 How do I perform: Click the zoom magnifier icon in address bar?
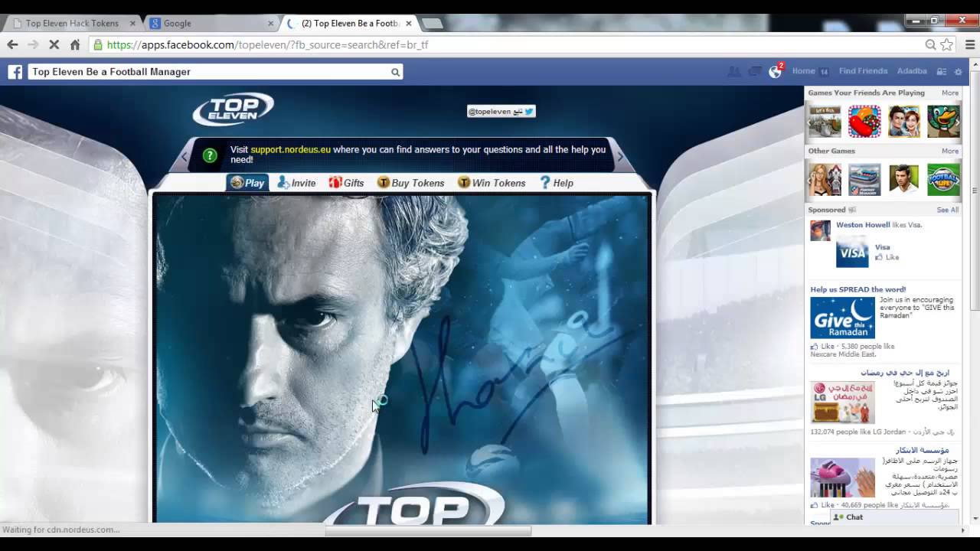click(x=930, y=44)
